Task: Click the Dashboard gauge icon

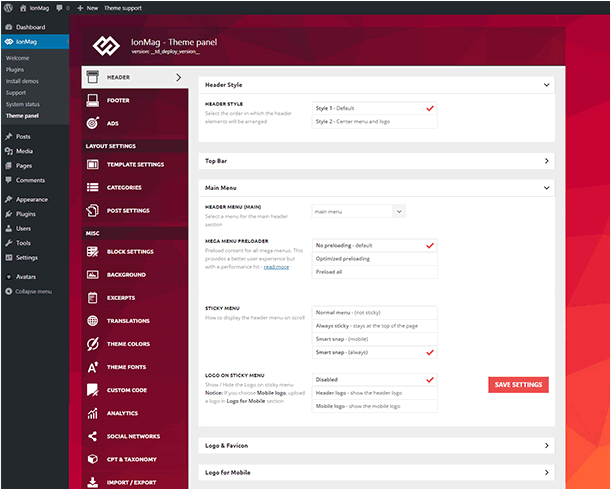Action: [x=9, y=27]
